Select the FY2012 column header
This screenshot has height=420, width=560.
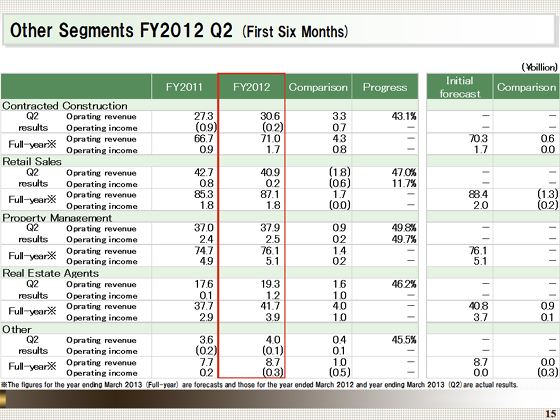tap(251, 87)
